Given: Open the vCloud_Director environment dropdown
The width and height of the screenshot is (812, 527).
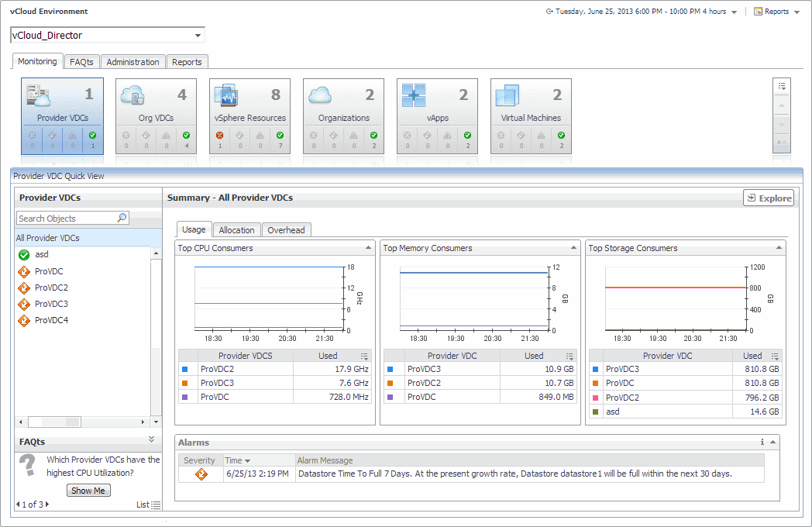Looking at the screenshot, I should (x=198, y=36).
